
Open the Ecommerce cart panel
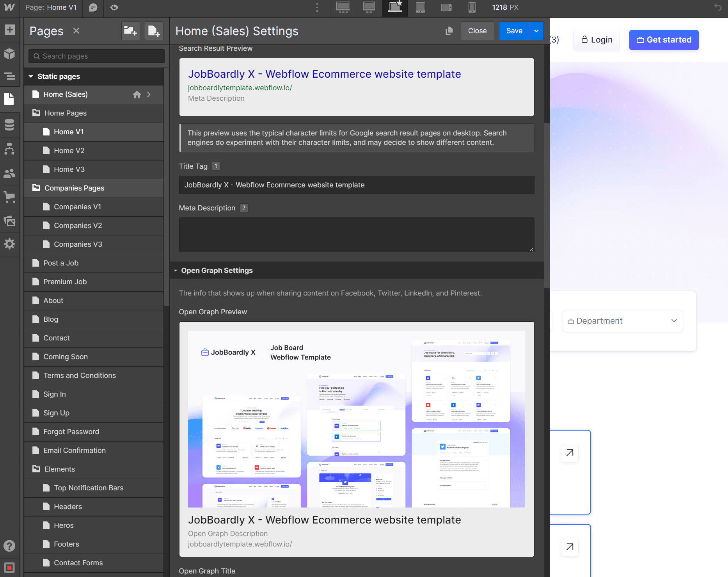point(9,197)
